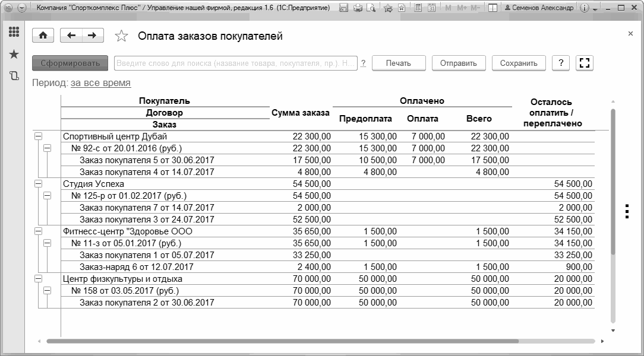Click the question mark link beside search
The height and width of the screenshot is (356, 644).
point(364,63)
